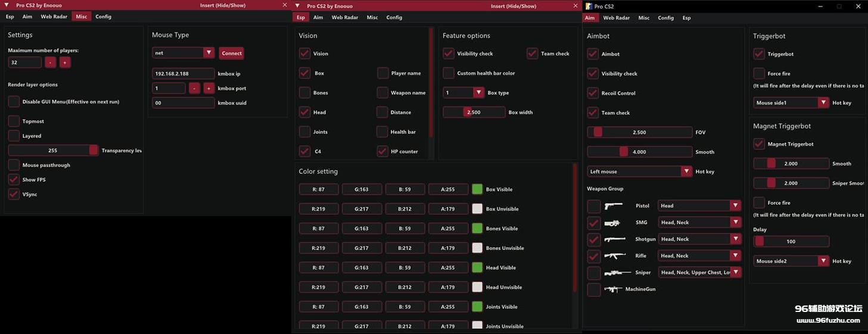Click the Pistol weapon icon
The width and height of the screenshot is (868, 334).
click(x=613, y=206)
